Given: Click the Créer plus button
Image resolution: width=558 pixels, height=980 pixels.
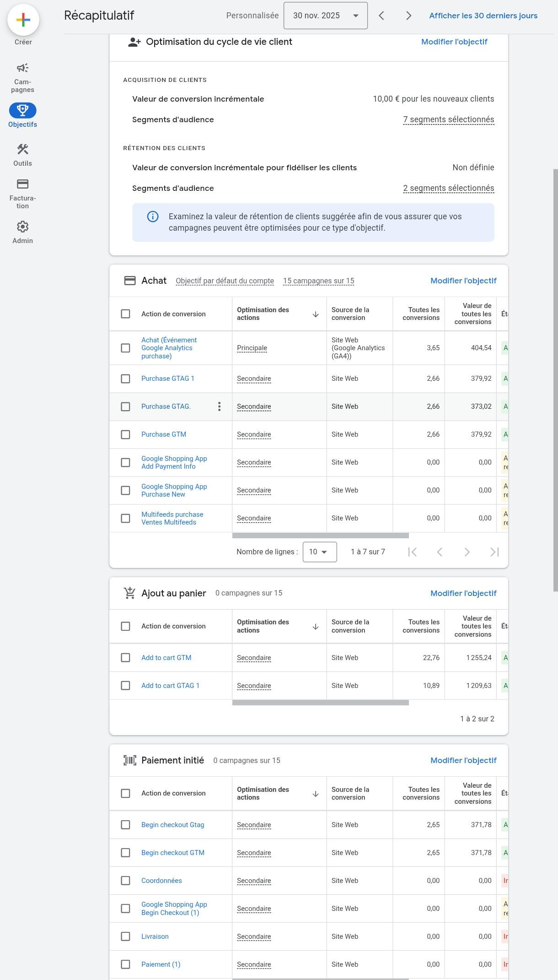Looking at the screenshot, I should tap(23, 20).
